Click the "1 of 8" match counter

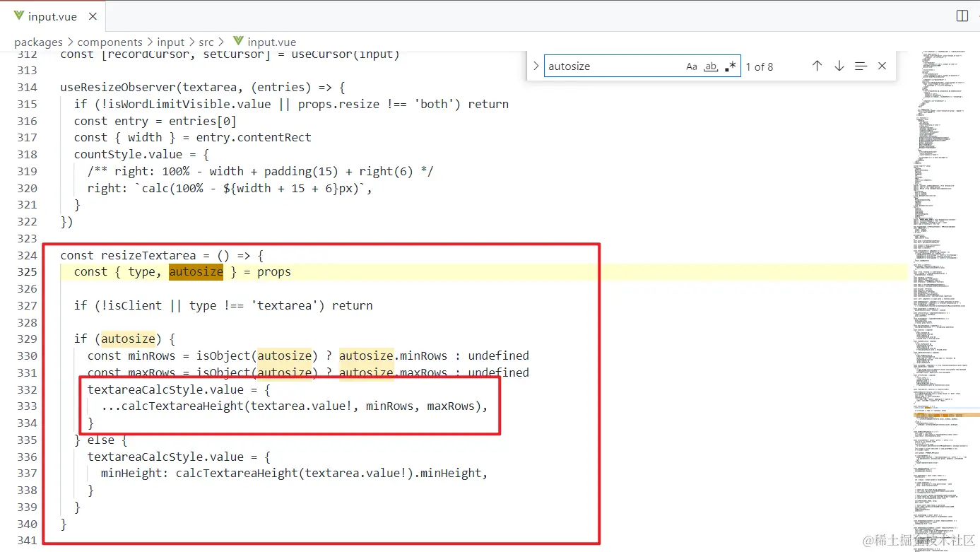[760, 66]
